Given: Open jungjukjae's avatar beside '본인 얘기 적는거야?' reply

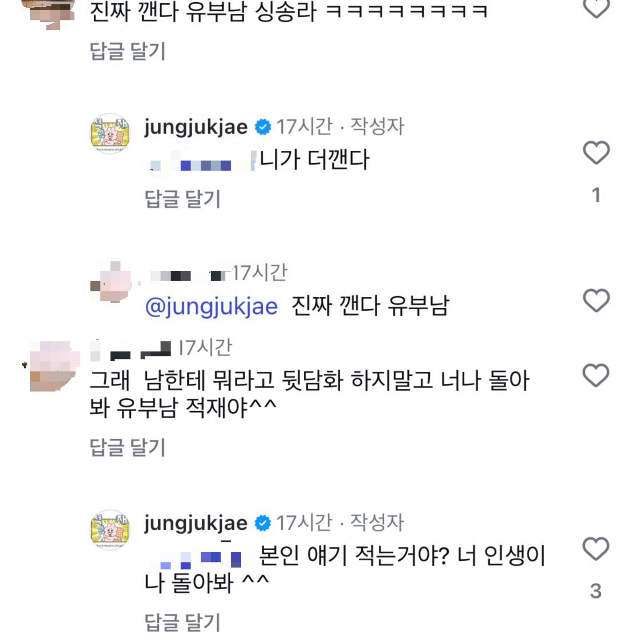Looking at the screenshot, I should coord(110,530).
